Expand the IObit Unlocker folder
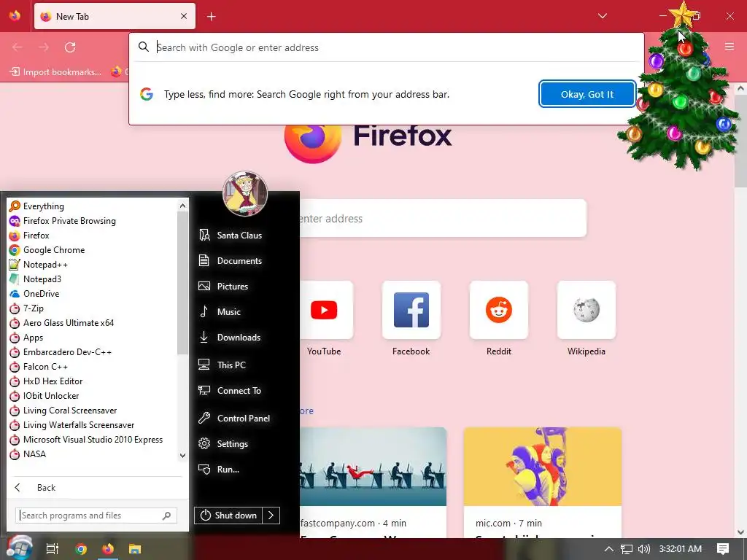 pos(51,396)
